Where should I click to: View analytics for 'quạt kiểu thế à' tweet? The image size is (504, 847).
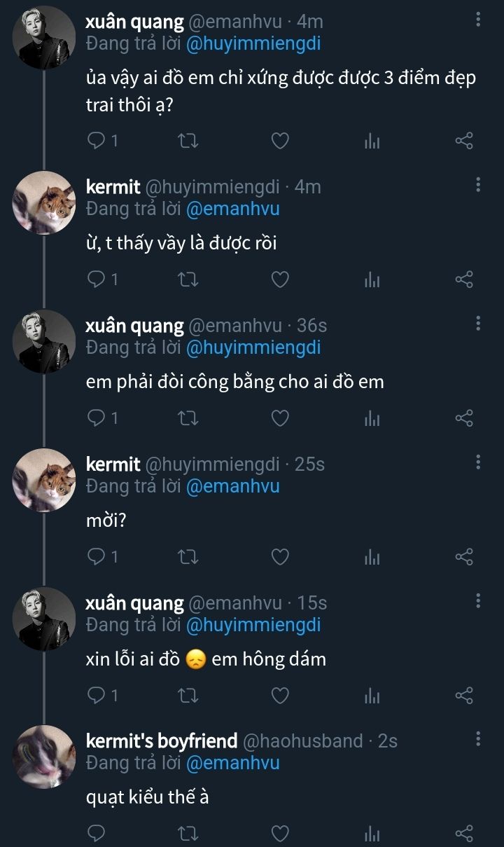[x=372, y=833]
